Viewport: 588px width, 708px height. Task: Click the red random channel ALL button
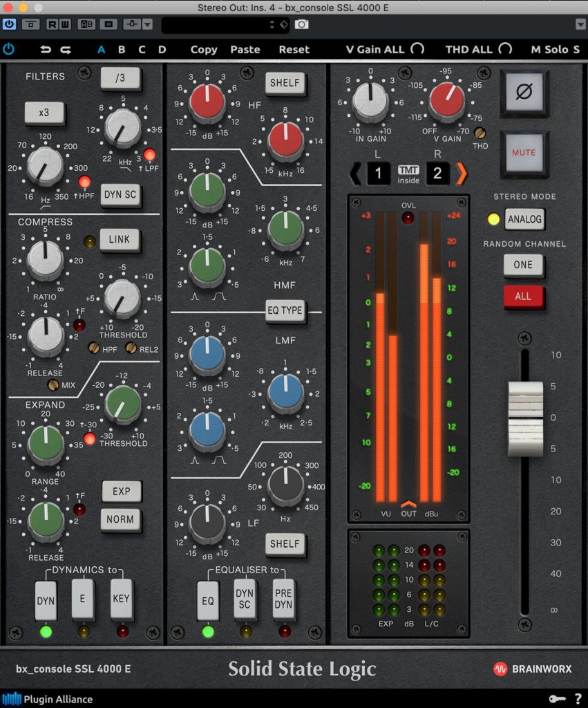(523, 296)
